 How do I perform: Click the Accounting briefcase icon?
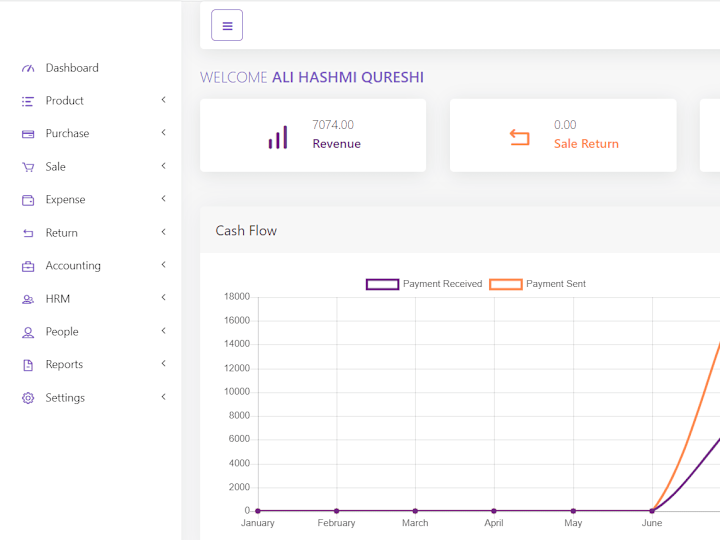point(28,266)
